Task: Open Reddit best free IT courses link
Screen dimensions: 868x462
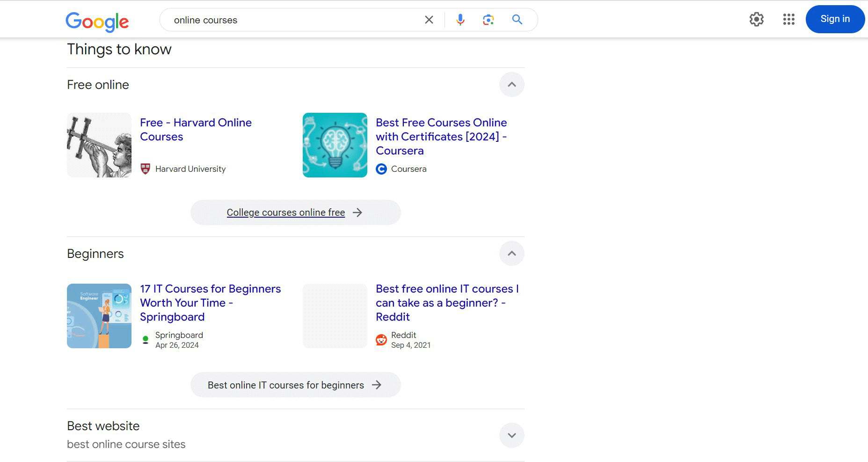Action: (x=447, y=303)
